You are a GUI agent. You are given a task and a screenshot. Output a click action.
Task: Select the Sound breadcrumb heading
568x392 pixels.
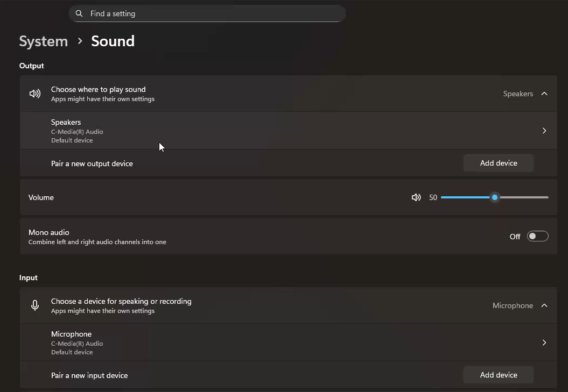click(113, 41)
